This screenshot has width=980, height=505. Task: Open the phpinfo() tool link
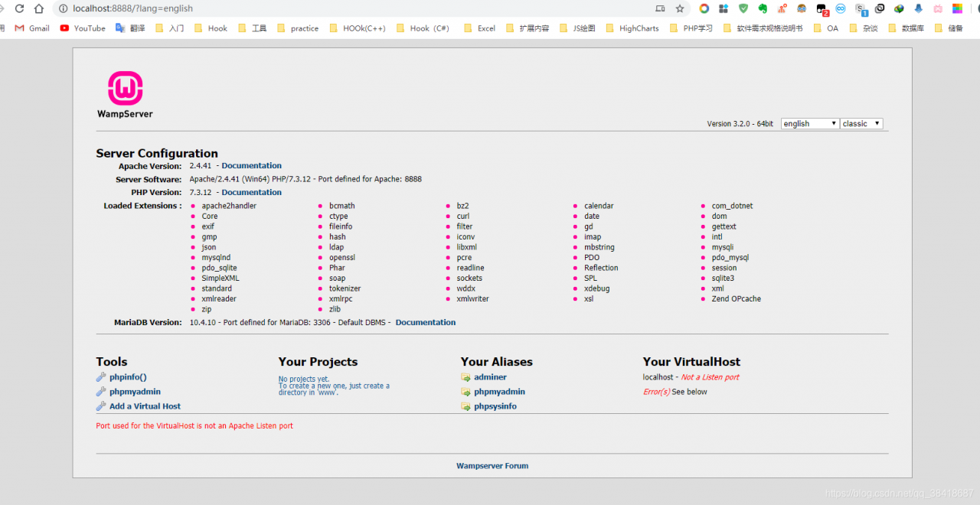(128, 377)
